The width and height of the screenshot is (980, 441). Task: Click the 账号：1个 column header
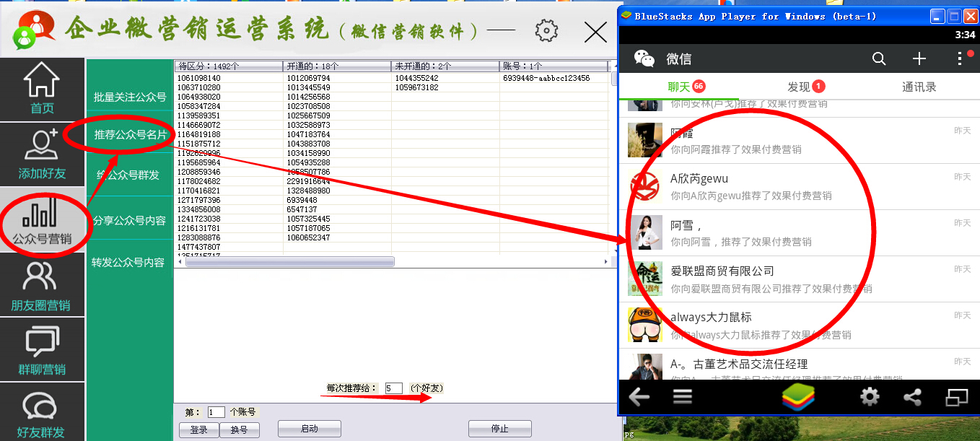pyautogui.click(x=554, y=66)
